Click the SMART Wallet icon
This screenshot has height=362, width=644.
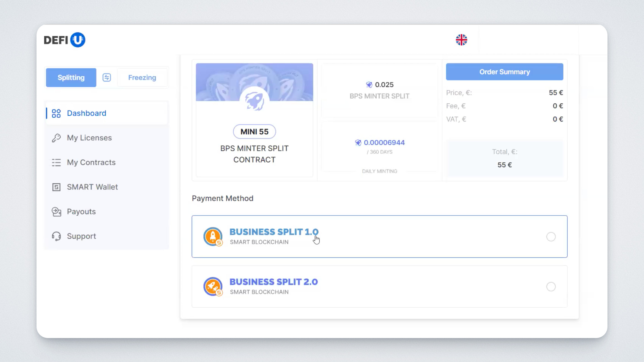tap(56, 187)
